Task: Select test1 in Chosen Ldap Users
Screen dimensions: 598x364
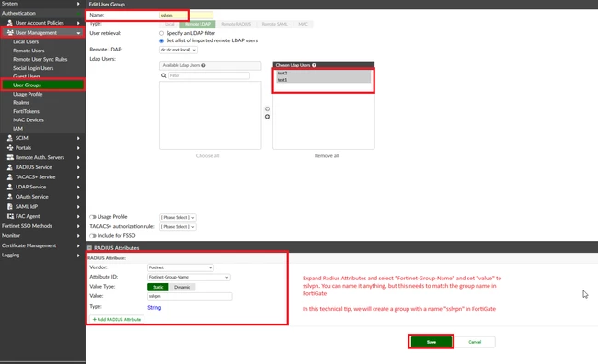Action: [x=323, y=80]
